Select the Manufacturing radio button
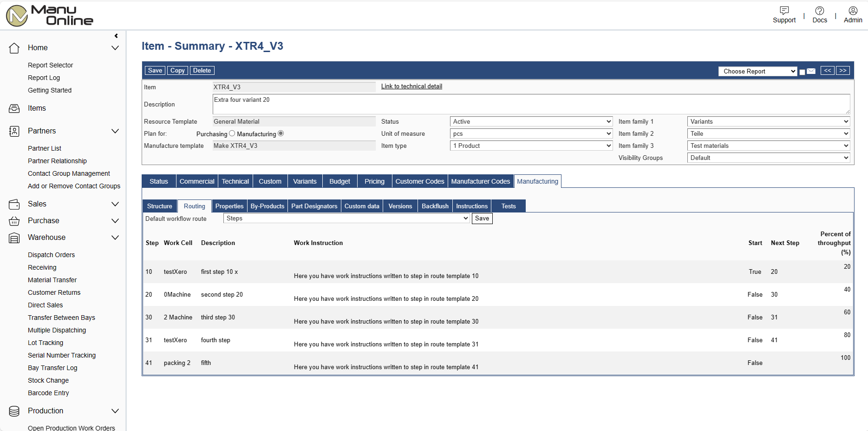The image size is (868, 431). [x=281, y=133]
